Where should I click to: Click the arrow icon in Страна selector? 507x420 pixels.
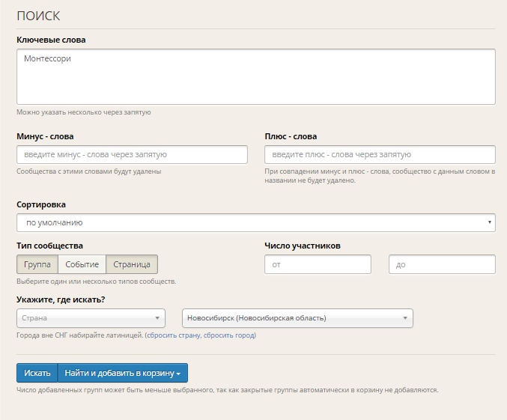[157, 318]
